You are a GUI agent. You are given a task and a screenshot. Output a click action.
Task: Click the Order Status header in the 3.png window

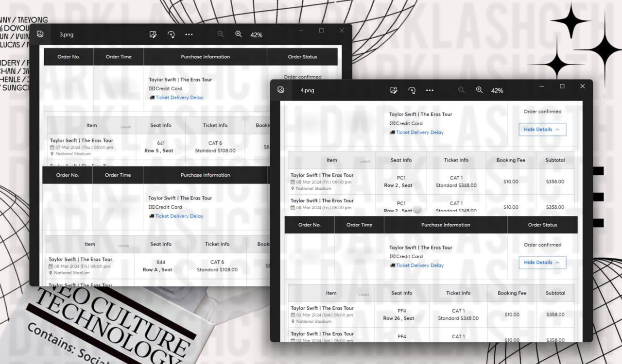(x=302, y=57)
